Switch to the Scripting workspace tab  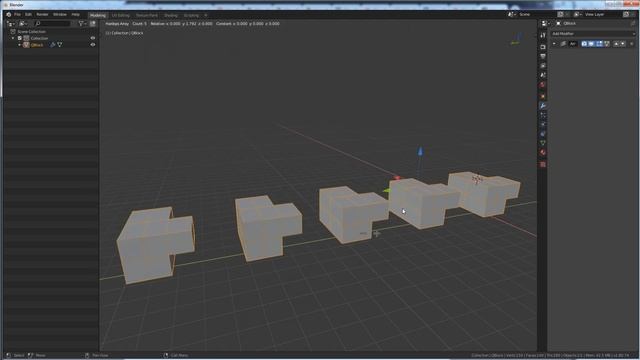191,15
